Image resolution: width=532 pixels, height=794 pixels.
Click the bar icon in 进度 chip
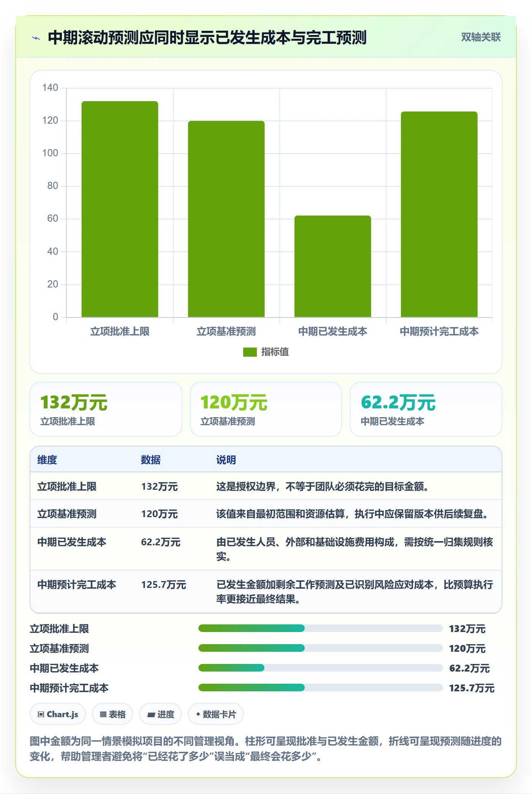pyautogui.click(x=151, y=715)
